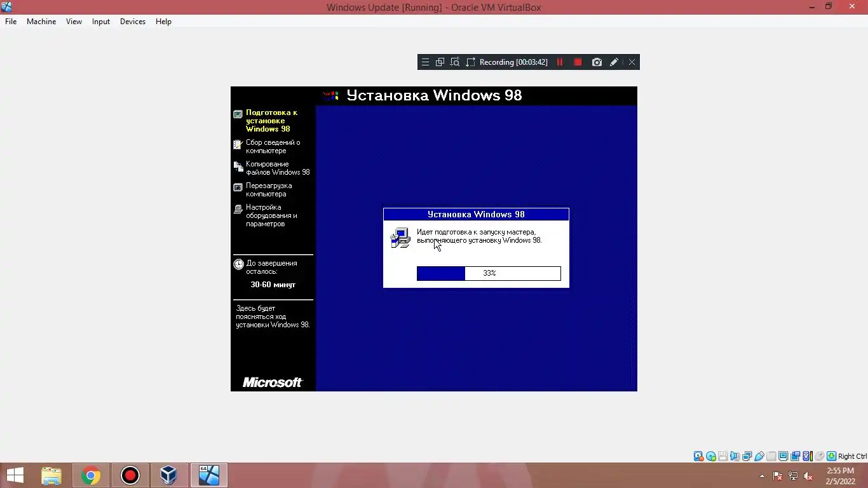
Task: Open the Help menu
Action: [163, 21]
